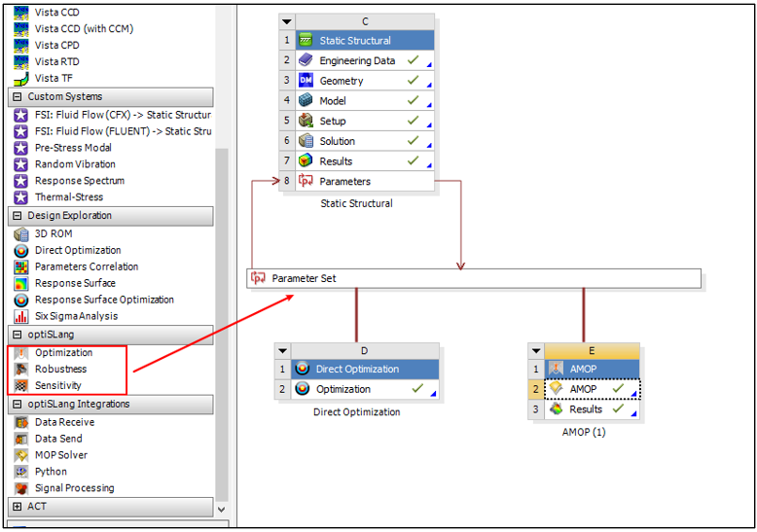This screenshot has width=757, height=532.
Task: Click the Thermal-Stress star icon
Action: pyautogui.click(x=20, y=197)
